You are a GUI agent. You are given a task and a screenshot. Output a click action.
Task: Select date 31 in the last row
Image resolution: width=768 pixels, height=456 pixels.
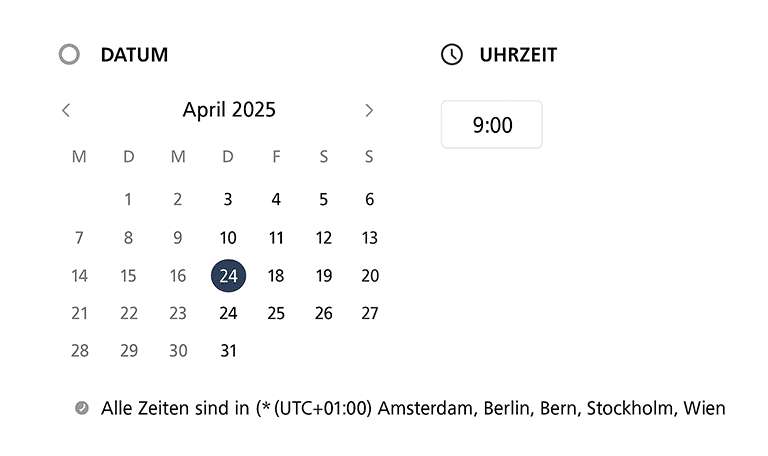coord(228,351)
